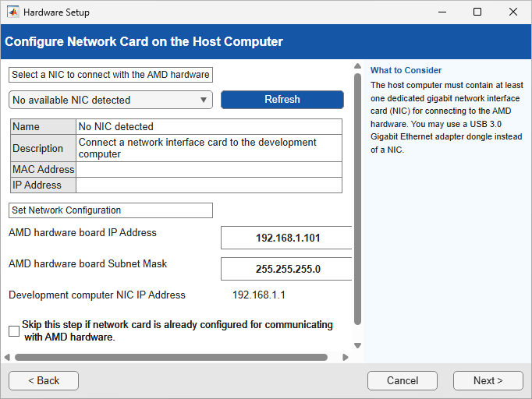Click the vertical scrollbar up arrow
Screen dimensions: 532x399
pyautogui.click(x=357, y=65)
